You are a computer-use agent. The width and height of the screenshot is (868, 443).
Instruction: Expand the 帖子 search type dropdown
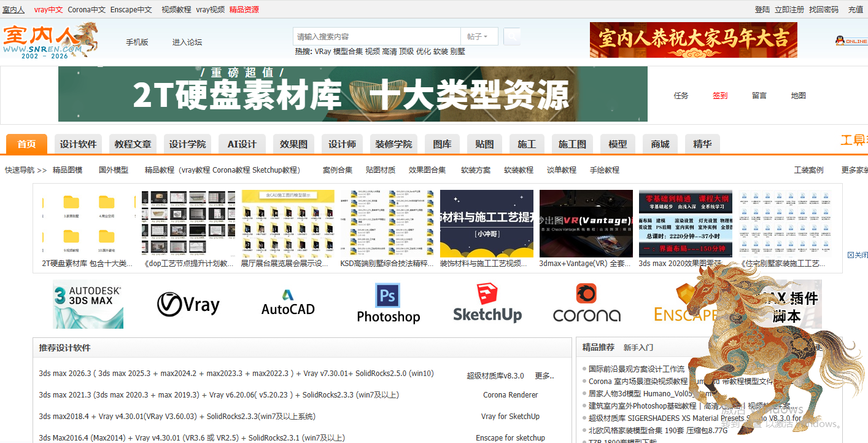(x=479, y=37)
